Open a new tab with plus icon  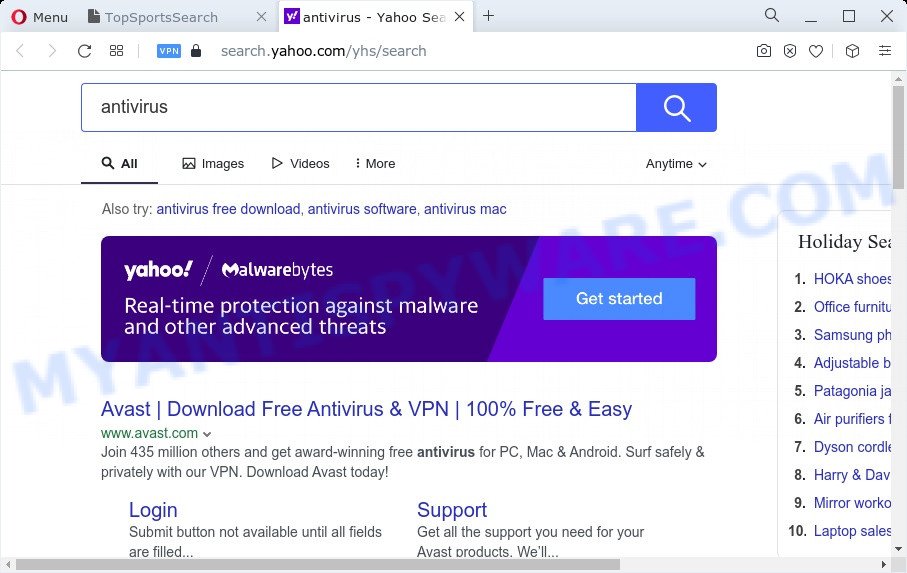point(488,16)
